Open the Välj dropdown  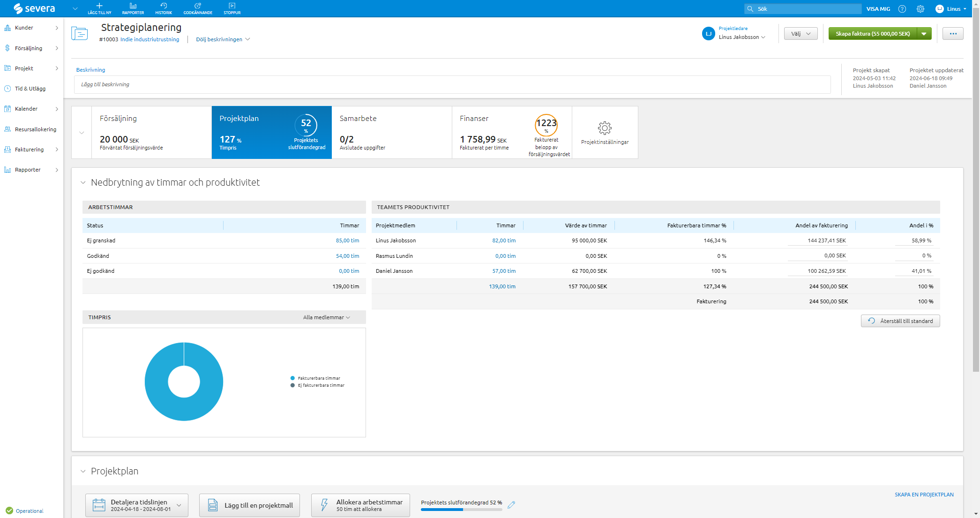click(800, 34)
